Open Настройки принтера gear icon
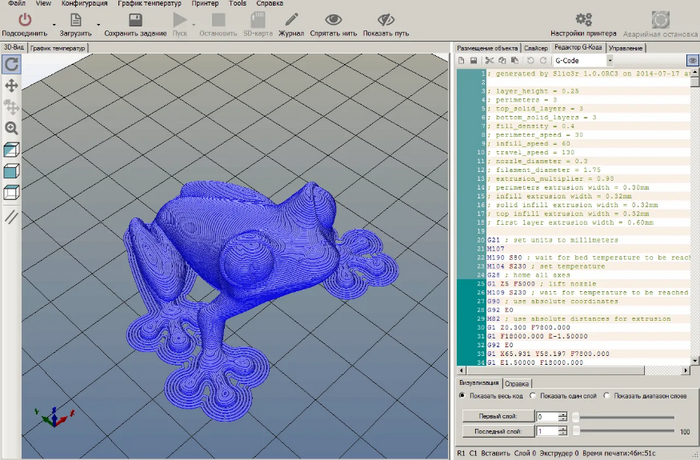This screenshot has height=460, width=700. coord(582,19)
